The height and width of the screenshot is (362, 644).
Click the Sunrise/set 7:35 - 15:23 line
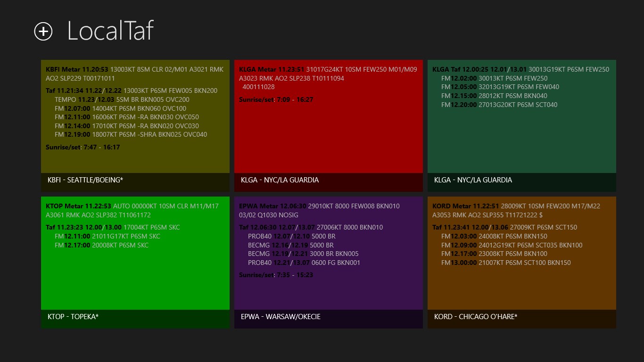point(276,275)
